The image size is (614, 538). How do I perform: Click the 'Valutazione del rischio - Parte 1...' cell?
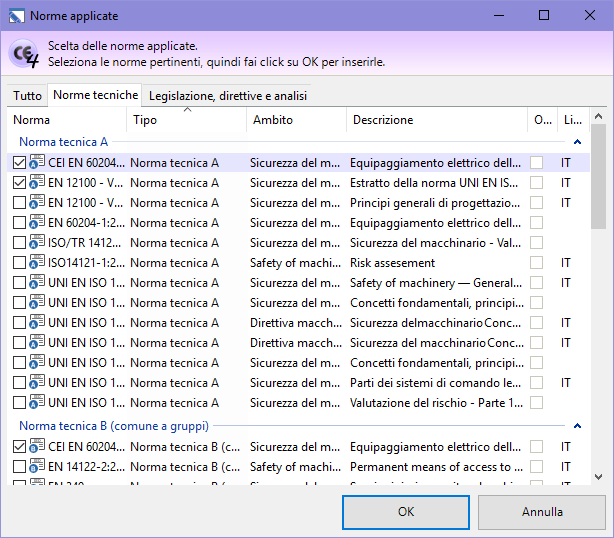tap(437, 403)
